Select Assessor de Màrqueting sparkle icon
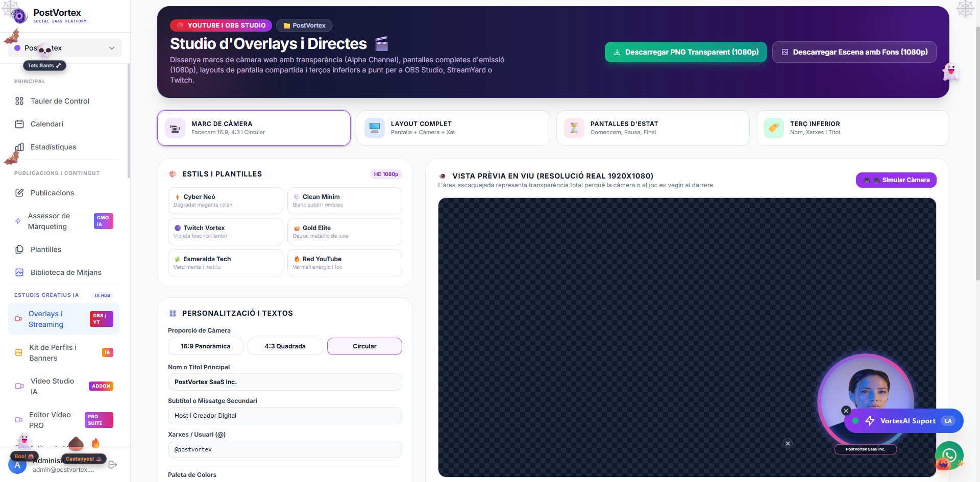Viewport: 980px width, 482px height. click(x=18, y=221)
